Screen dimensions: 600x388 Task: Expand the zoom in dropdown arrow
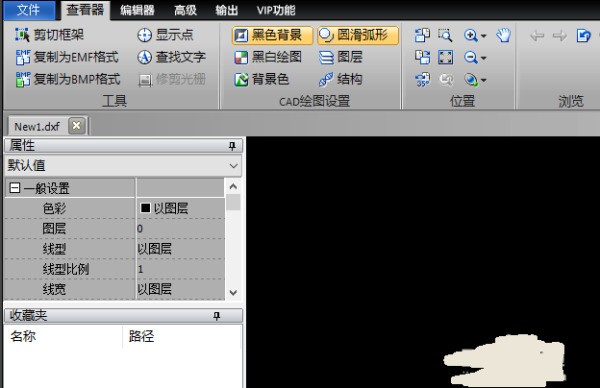point(483,36)
